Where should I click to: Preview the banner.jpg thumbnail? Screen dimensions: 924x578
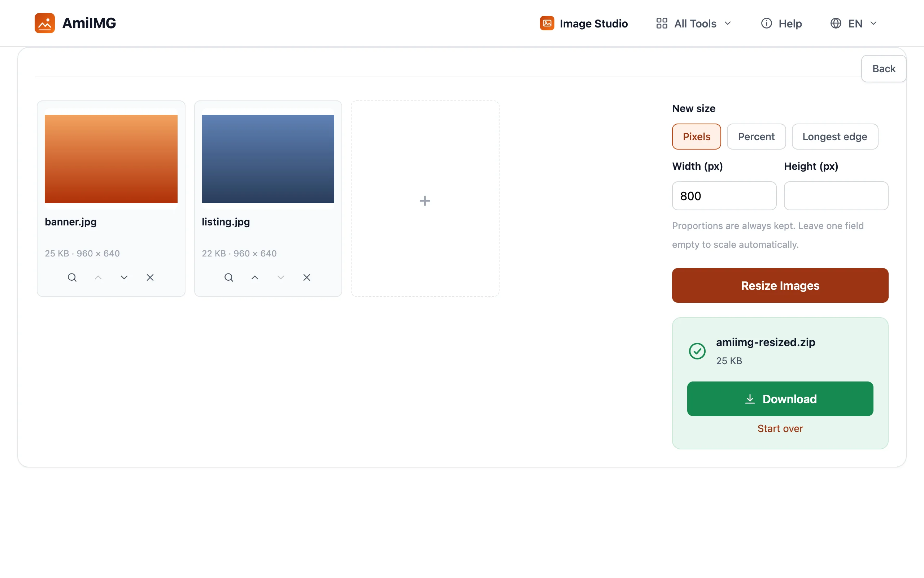(x=111, y=159)
